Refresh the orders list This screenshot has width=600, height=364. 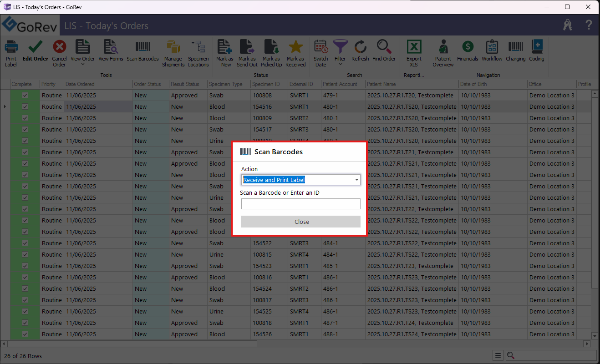point(360,47)
